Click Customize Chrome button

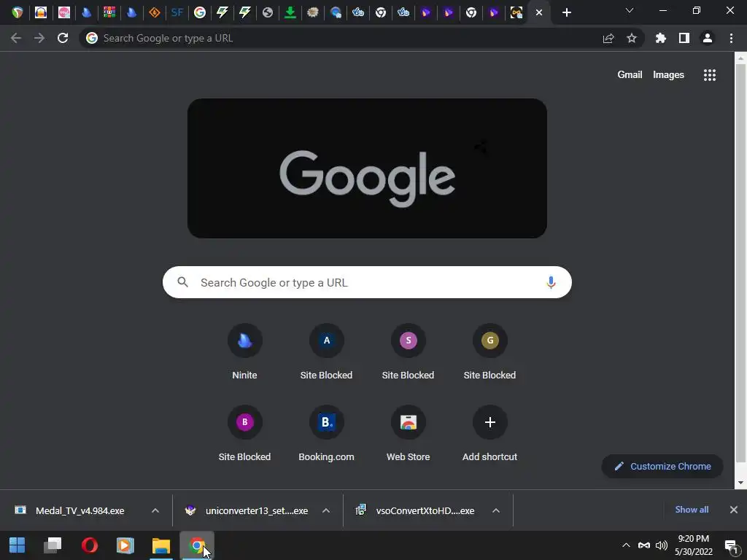(x=662, y=466)
